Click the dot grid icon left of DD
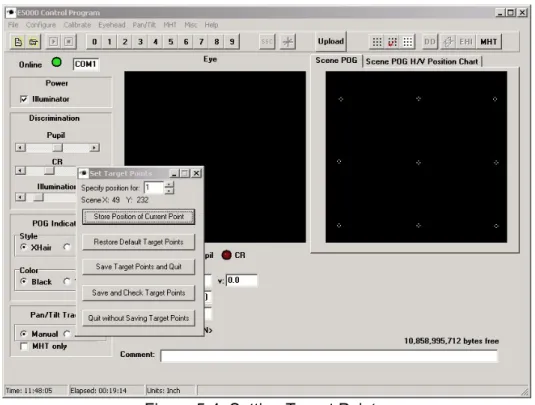 pos(408,42)
